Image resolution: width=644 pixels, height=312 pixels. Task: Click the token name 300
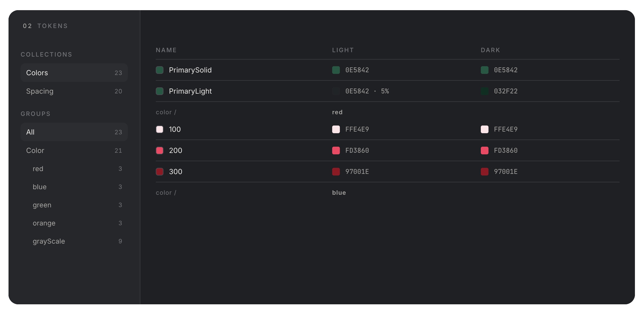click(176, 172)
